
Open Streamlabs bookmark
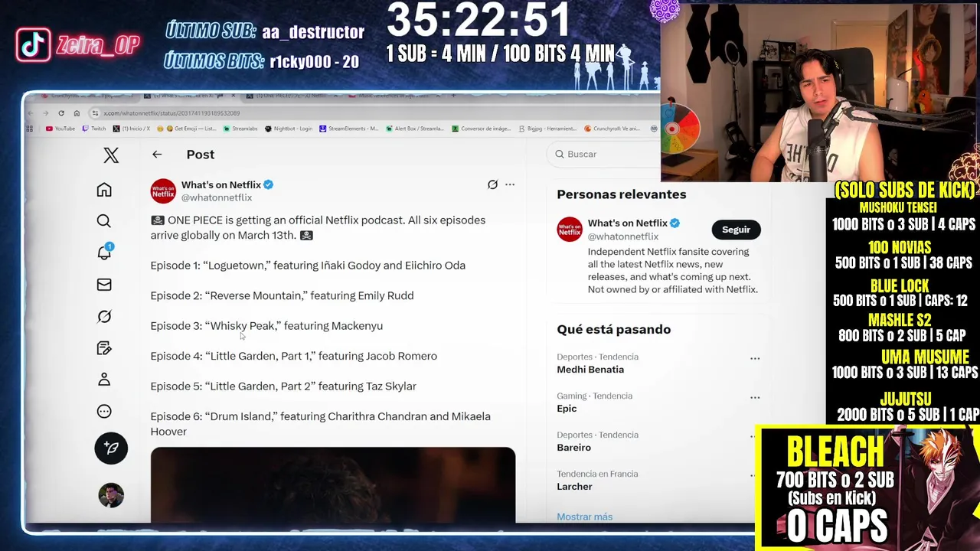240,129
